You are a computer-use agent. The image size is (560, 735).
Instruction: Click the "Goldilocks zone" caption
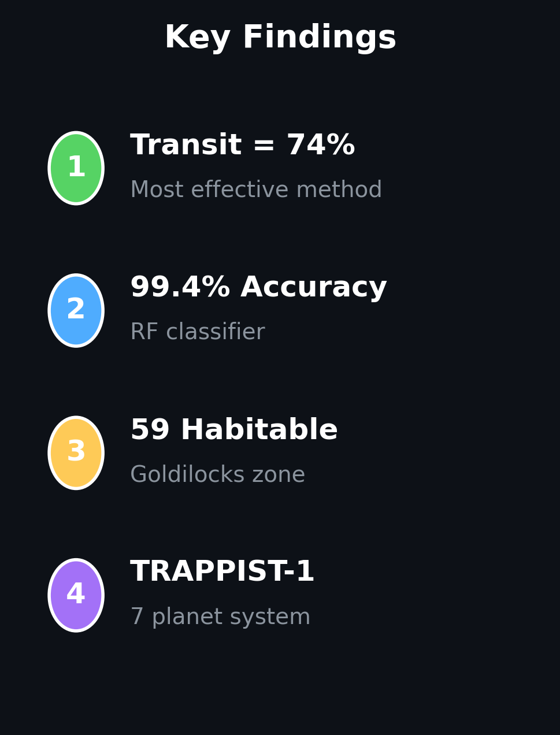[x=217, y=475]
